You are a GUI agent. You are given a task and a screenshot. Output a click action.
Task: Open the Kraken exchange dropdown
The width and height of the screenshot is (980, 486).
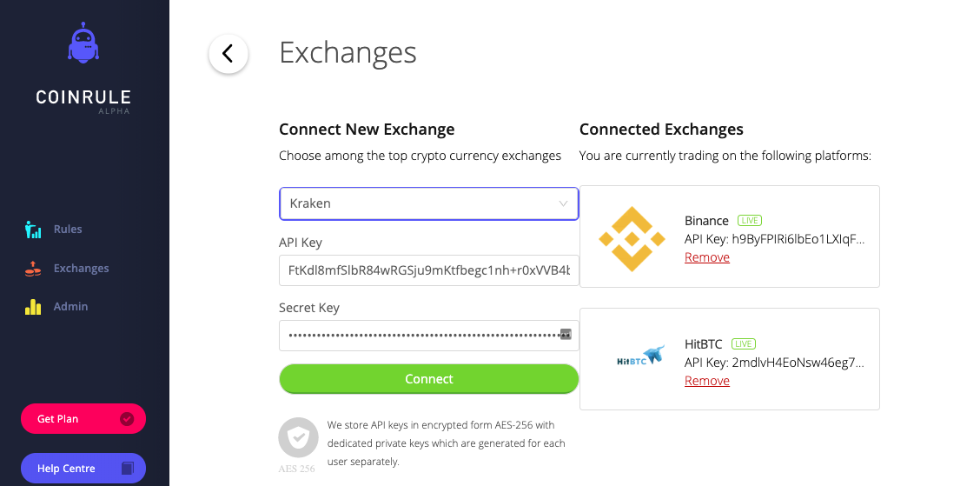429,204
